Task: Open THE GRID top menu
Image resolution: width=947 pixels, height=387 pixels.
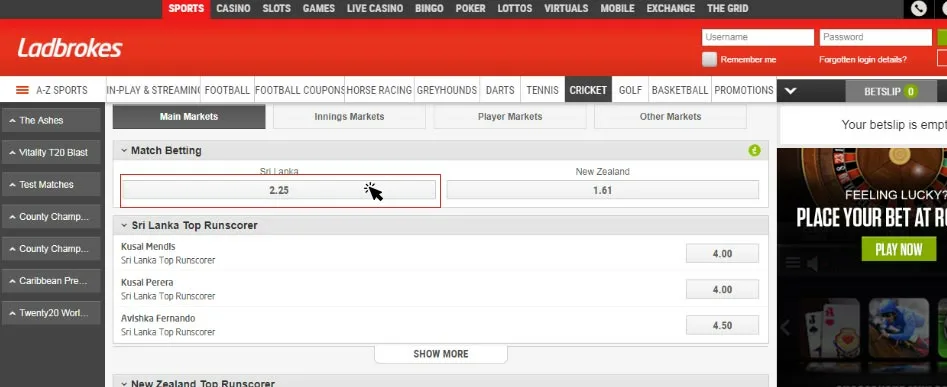Action: click(x=728, y=8)
